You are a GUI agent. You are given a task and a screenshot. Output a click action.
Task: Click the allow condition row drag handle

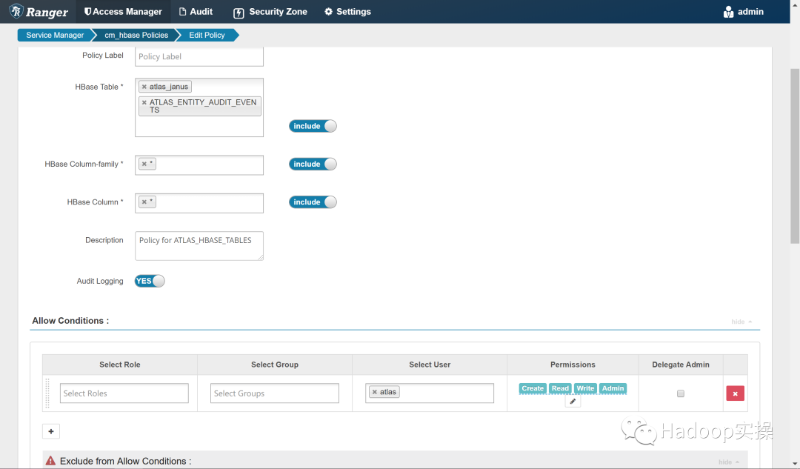click(x=47, y=393)
